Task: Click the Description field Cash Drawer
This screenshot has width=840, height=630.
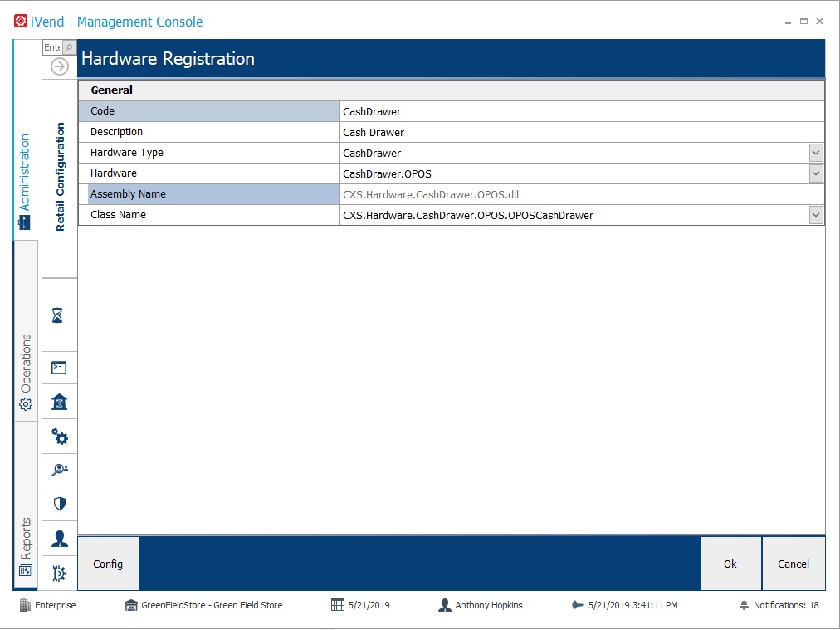Action: [582, 132]
